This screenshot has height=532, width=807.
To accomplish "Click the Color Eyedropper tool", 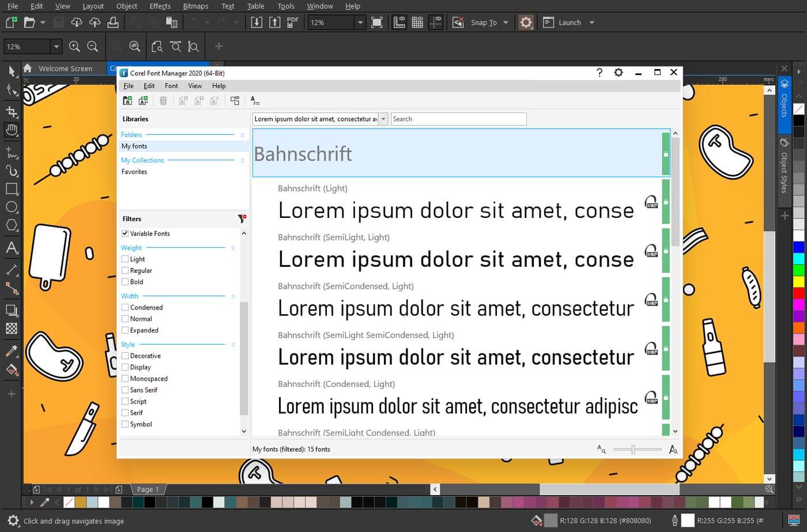I will pyautogui.click(x=12, y=350).
